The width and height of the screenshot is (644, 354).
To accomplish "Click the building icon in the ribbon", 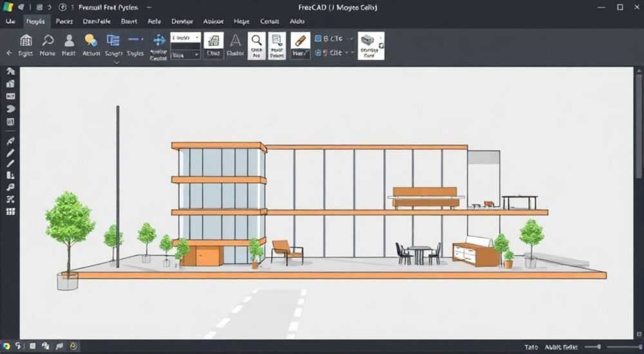I will point(26,41).
